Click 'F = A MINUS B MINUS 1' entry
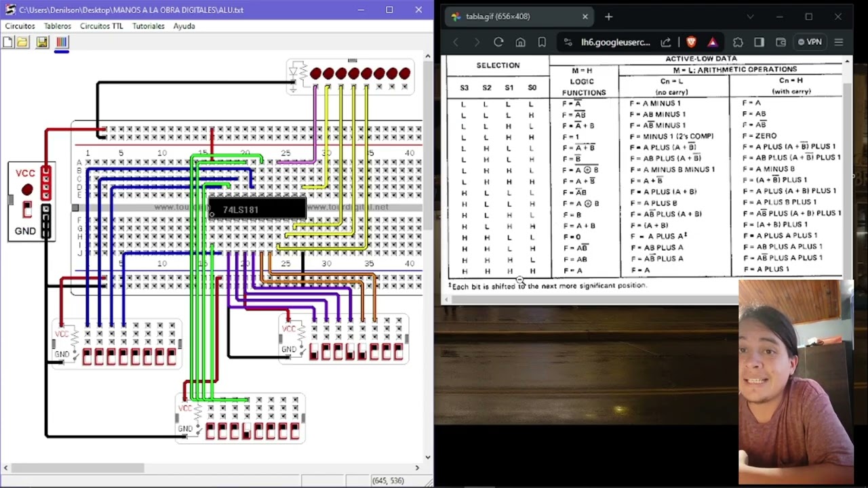This screenshot has width=868, height=488. click(672, 169)
